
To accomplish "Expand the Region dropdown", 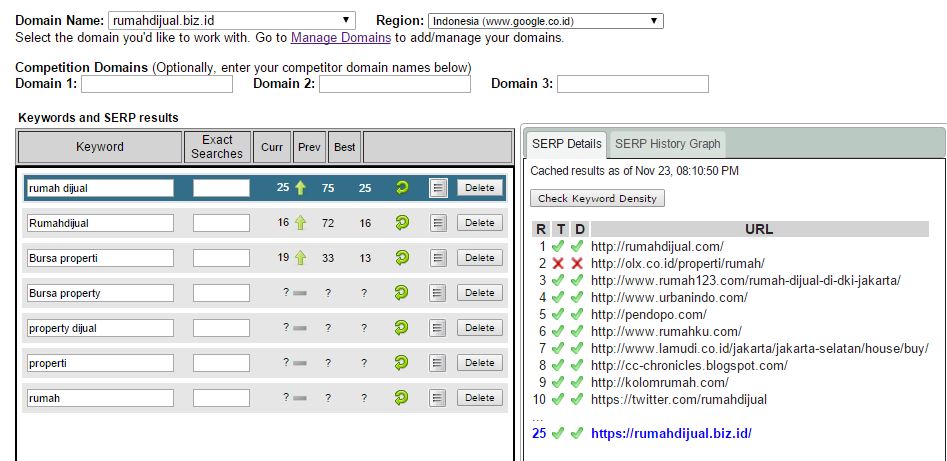I will [545, 20].
